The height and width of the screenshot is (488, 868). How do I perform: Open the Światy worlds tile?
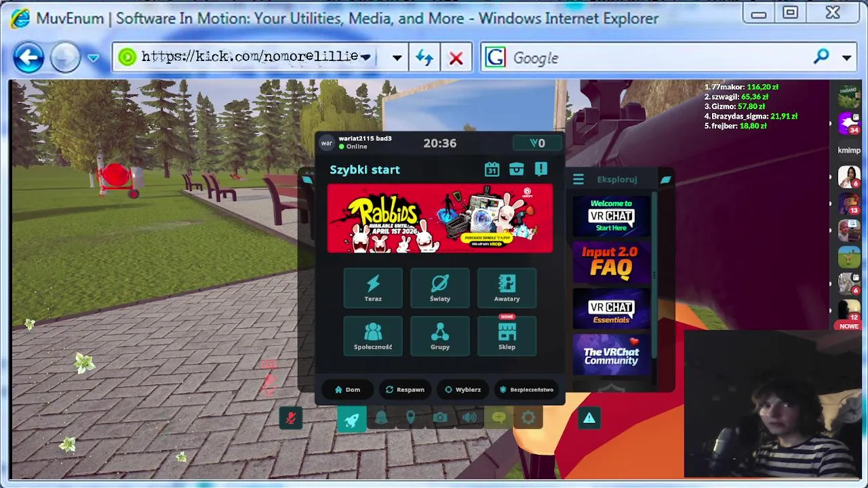click(x=440, y=288)
